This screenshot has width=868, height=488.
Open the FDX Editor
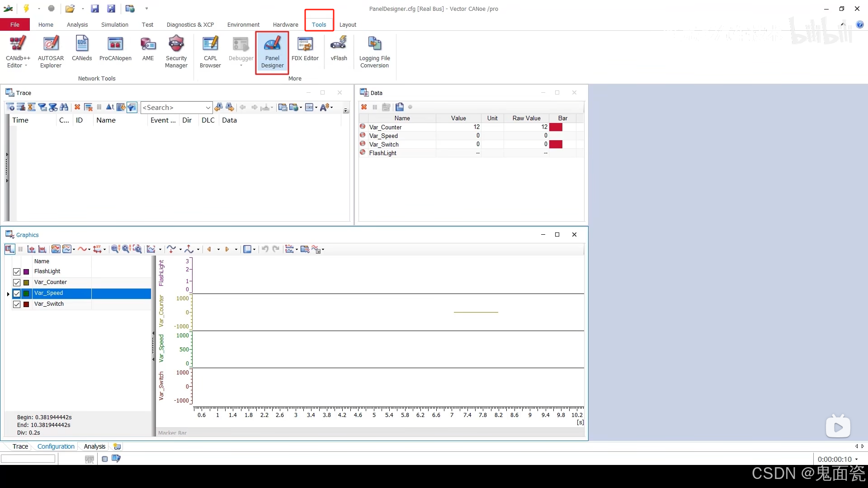[x=305, y=49]
